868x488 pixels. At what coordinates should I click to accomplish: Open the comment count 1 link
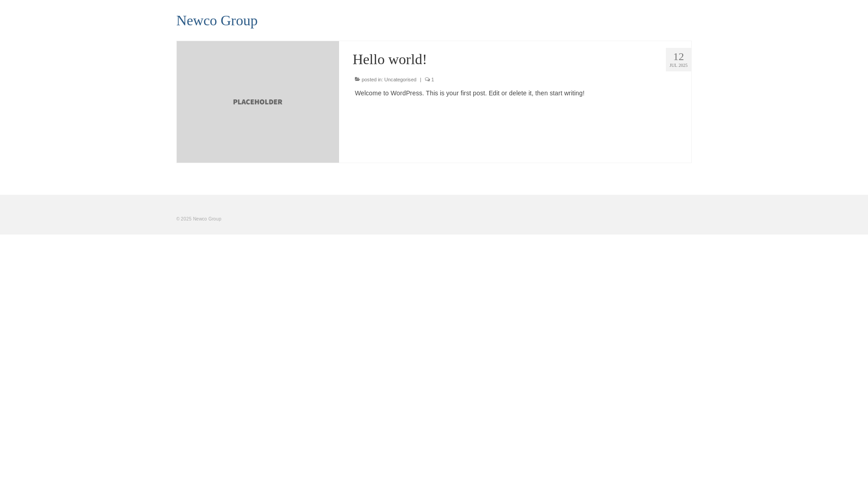pos(433,80)
